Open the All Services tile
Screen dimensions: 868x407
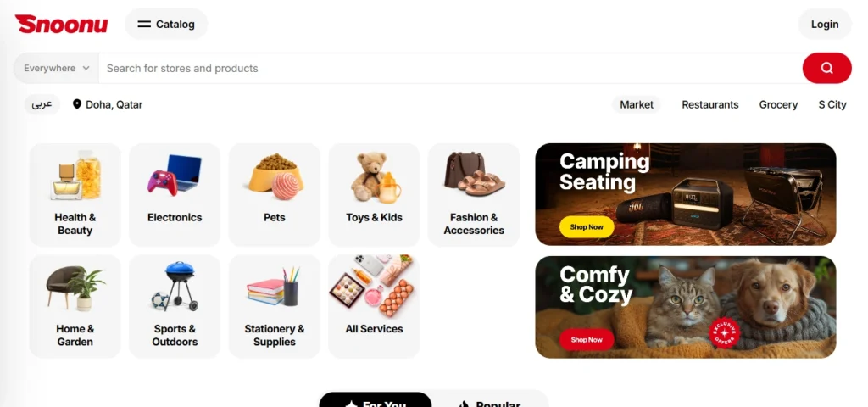click(x=374, y=306)
